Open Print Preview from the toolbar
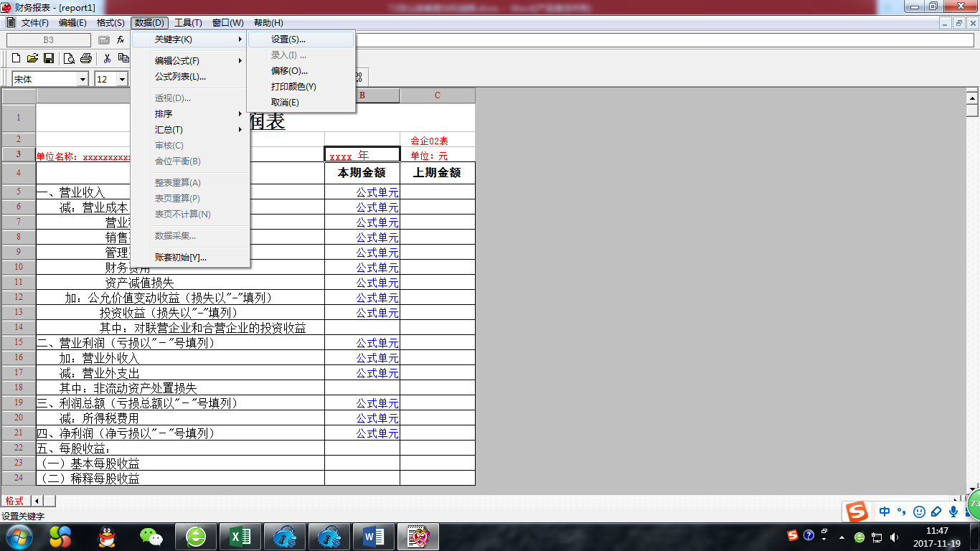Viewport: 980px width, 551px height. [x=70, y=58]
